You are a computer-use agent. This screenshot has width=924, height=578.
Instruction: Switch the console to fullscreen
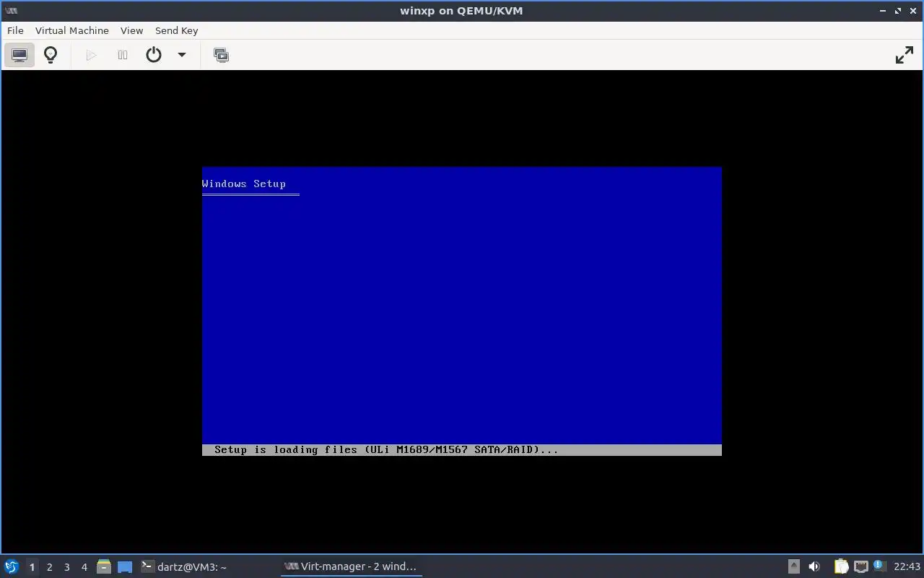pyautogui.click(x=905, y=55)
